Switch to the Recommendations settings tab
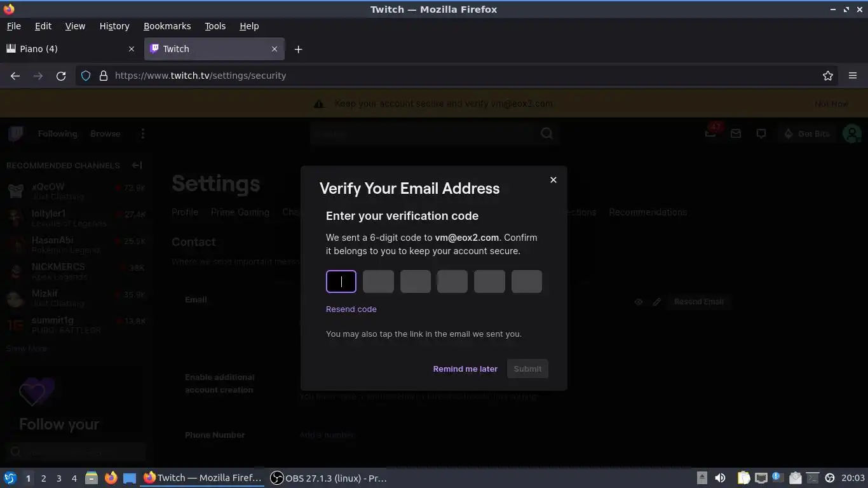 point(648,212)
